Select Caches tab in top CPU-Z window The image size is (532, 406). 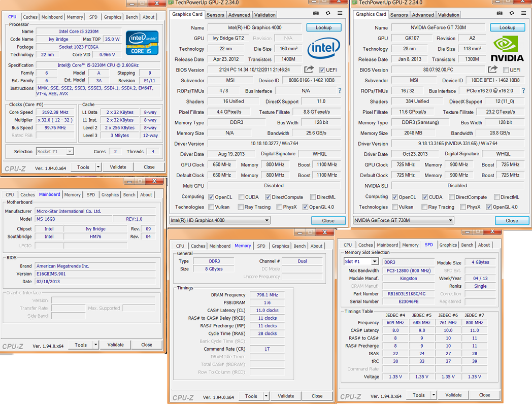(30, 17)
